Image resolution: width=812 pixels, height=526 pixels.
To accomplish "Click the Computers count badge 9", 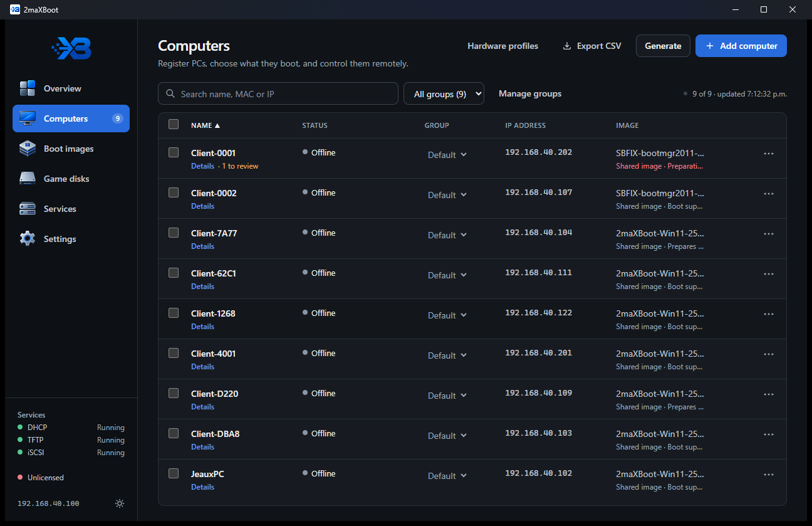I will tap(117, 118).
